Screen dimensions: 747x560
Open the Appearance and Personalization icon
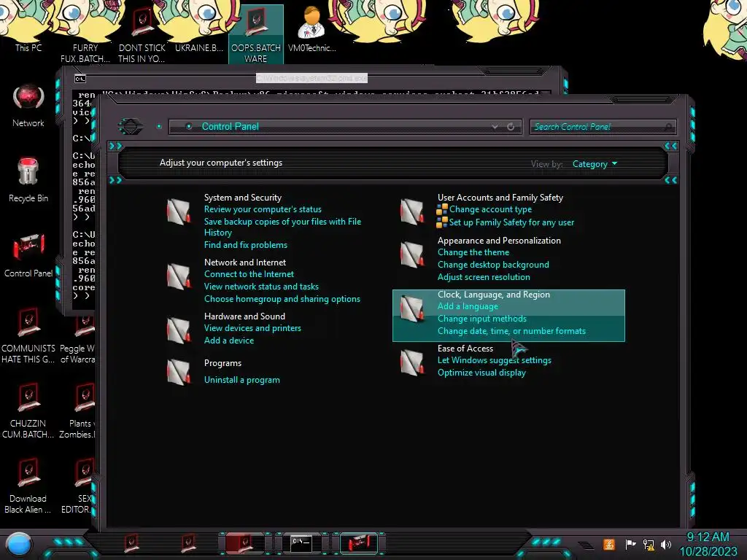411,254
